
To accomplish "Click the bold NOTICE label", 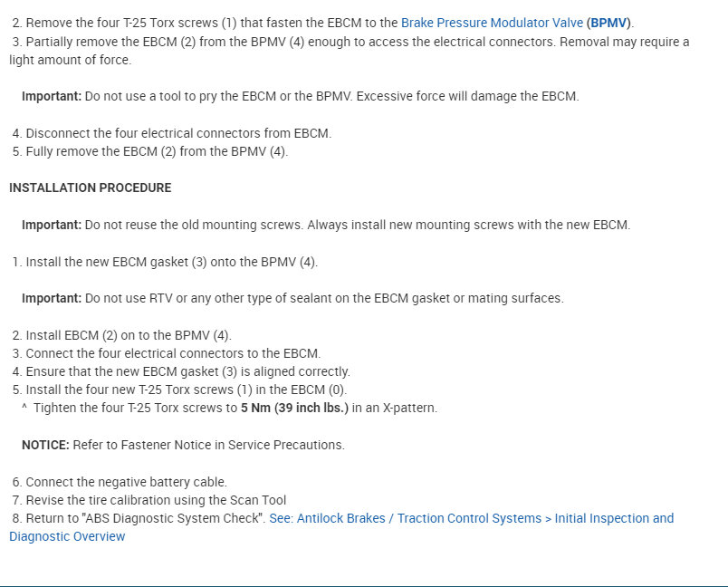I will 45,445.
